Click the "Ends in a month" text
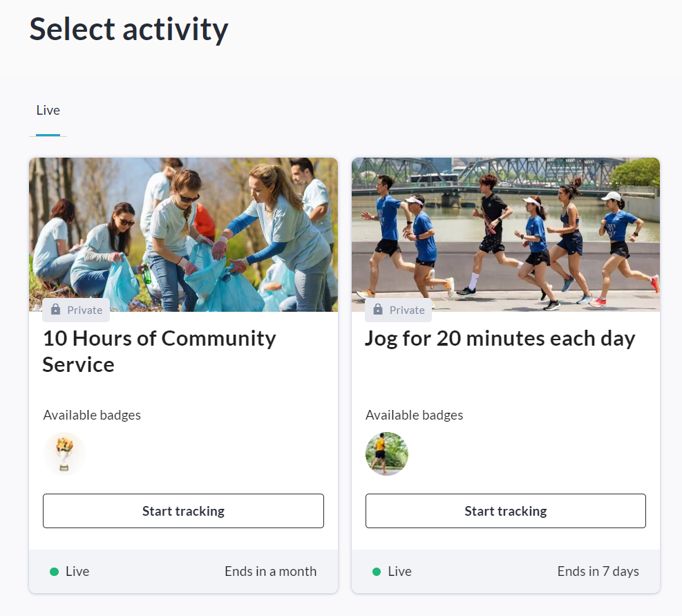The height and width of the screenshot is (616, 682). tap(270, 572)
